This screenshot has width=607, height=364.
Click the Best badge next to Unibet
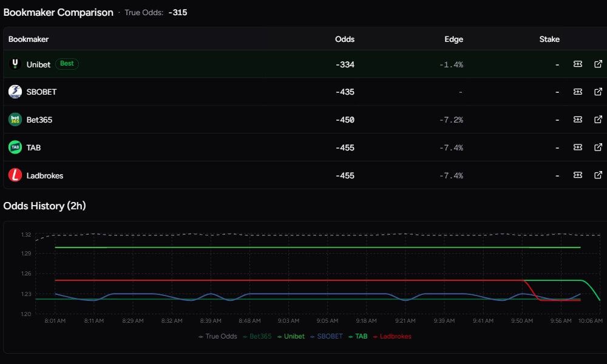66,64
